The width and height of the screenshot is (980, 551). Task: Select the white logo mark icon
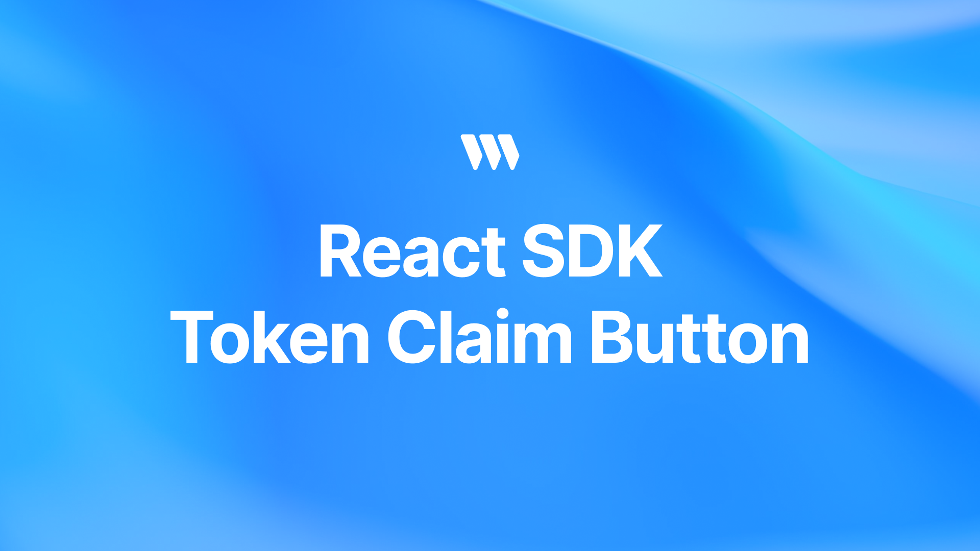pyautogui.click(x=490, y=154)
